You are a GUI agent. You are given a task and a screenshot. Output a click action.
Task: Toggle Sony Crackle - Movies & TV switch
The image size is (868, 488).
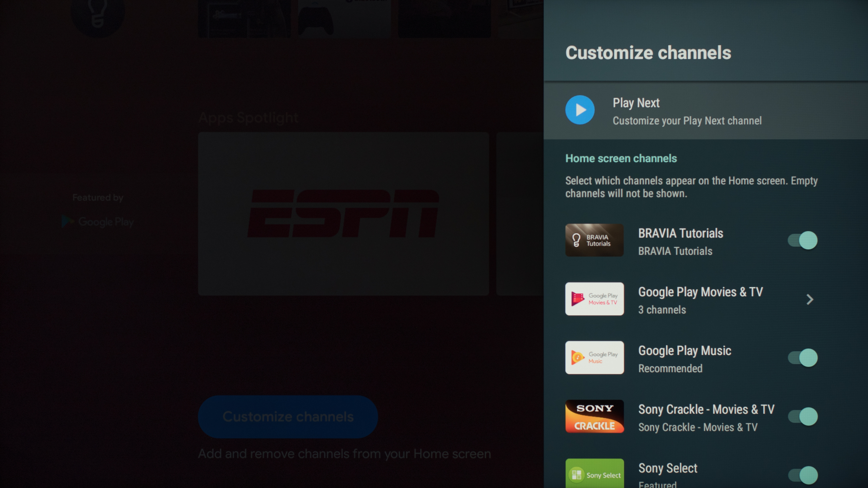coord(803,417)
